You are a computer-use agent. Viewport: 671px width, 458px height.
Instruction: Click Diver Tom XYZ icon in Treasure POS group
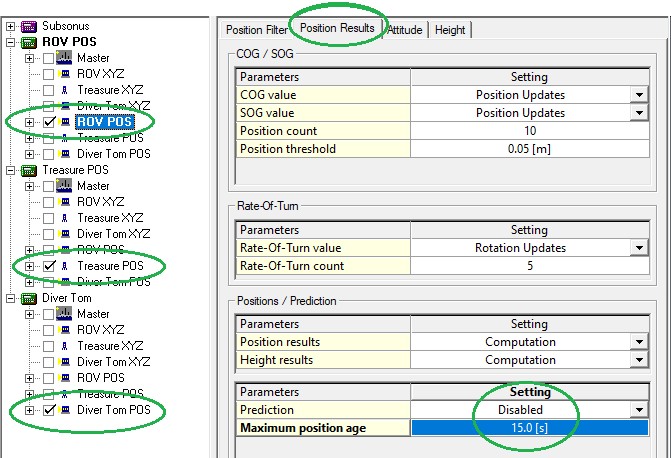65,234
